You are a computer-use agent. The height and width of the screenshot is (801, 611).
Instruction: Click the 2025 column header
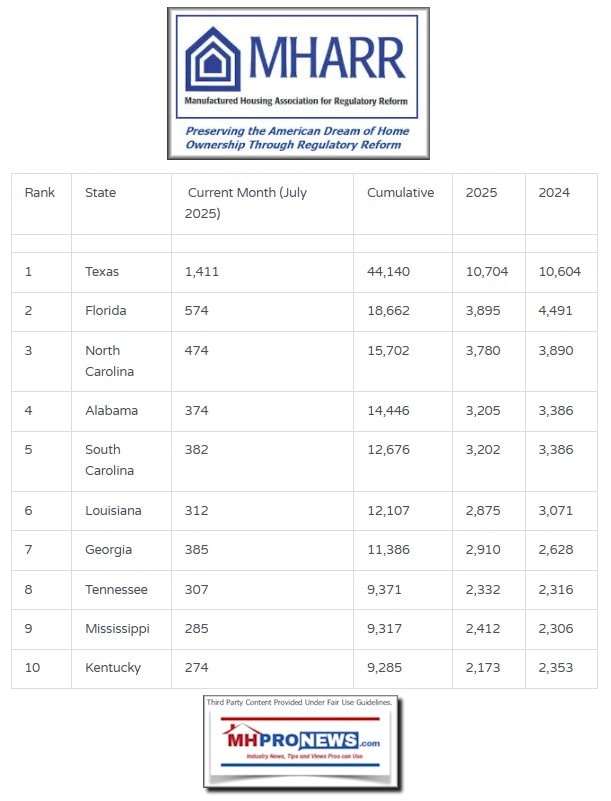pos(481,193)
